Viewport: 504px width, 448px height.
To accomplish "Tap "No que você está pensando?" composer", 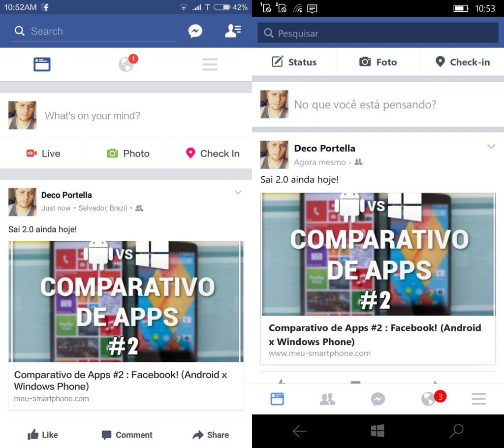I will pyautogui.click(x=365, y=104).
